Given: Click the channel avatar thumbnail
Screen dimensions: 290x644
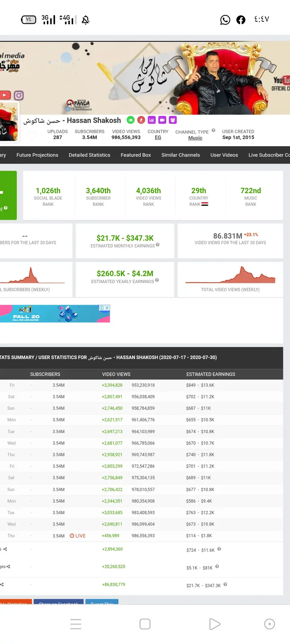Looking at the screenshot, I should click(x=9, y=122).
